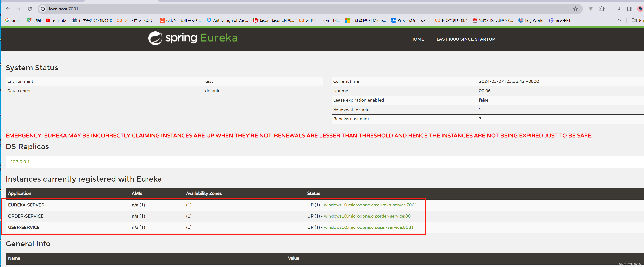Select the USER-SERVICE application cell
The height and width of the screenshot is (267, 644).
tap(24, 227)
